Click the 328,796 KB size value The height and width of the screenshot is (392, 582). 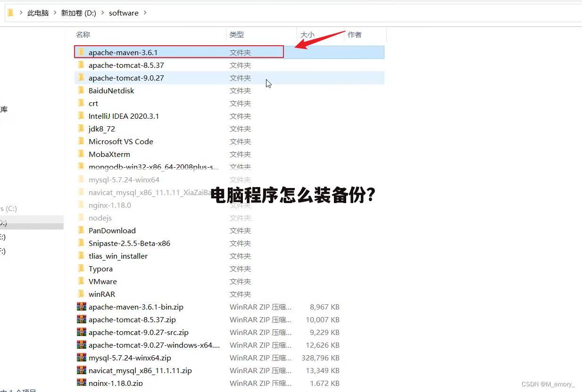pyautogui.click(x=321, y=358)
